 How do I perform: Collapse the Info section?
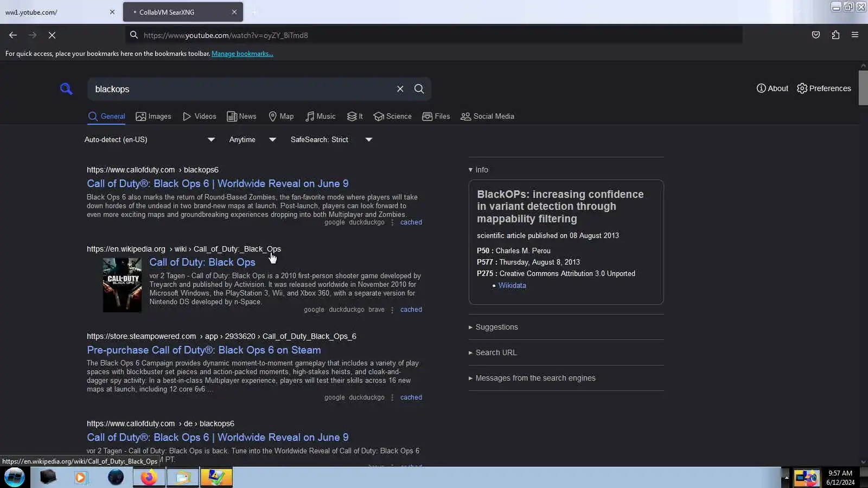[x=478, y=170]
